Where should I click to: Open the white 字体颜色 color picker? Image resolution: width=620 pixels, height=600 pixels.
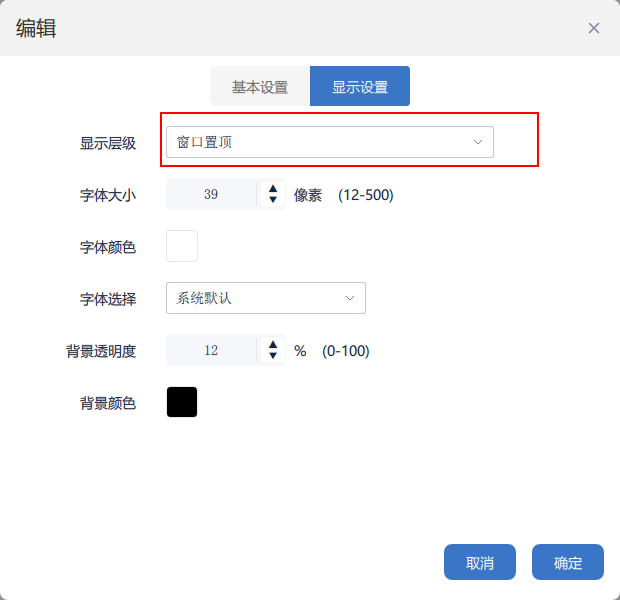[x=182, y=246]
